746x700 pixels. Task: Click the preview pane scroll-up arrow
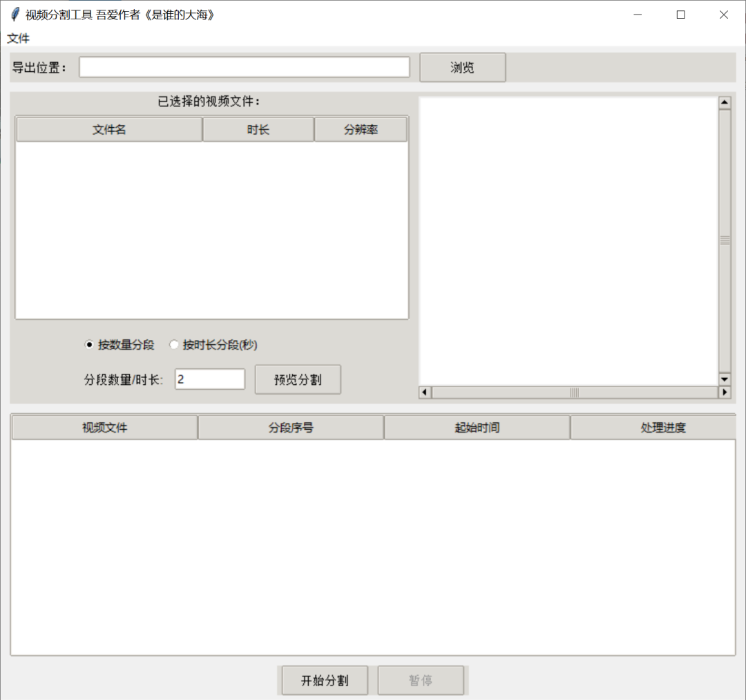click(725, 103)
